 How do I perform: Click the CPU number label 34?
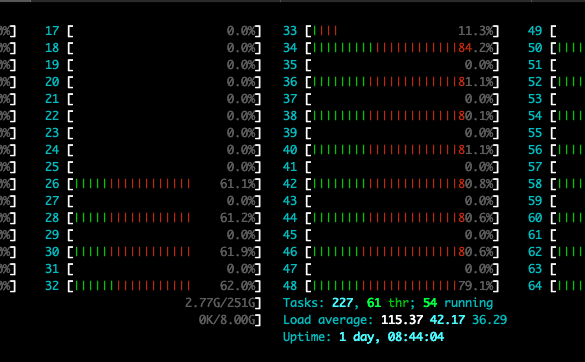pyautogui.click(x=290, y=48)
